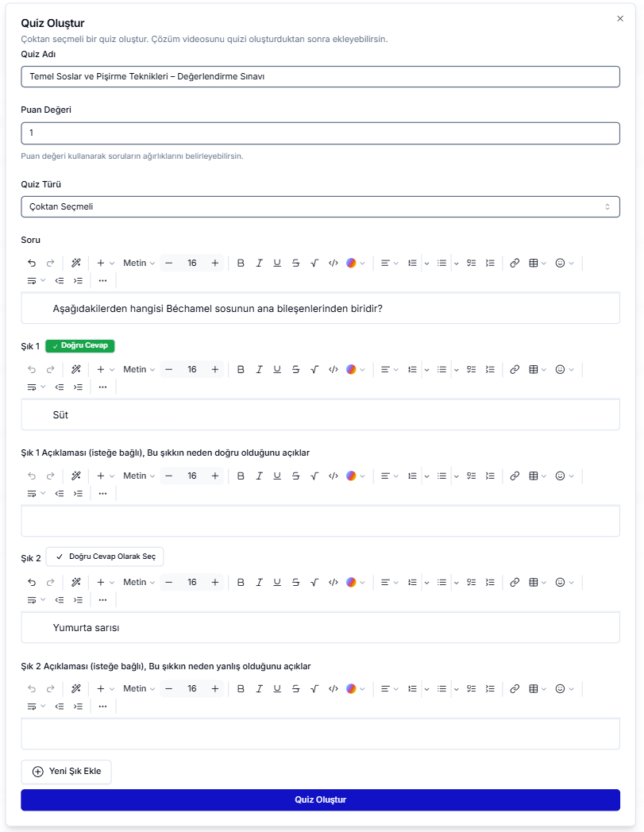Open the table dropdown in Şık 2 toolbar

tap(538, 582)
